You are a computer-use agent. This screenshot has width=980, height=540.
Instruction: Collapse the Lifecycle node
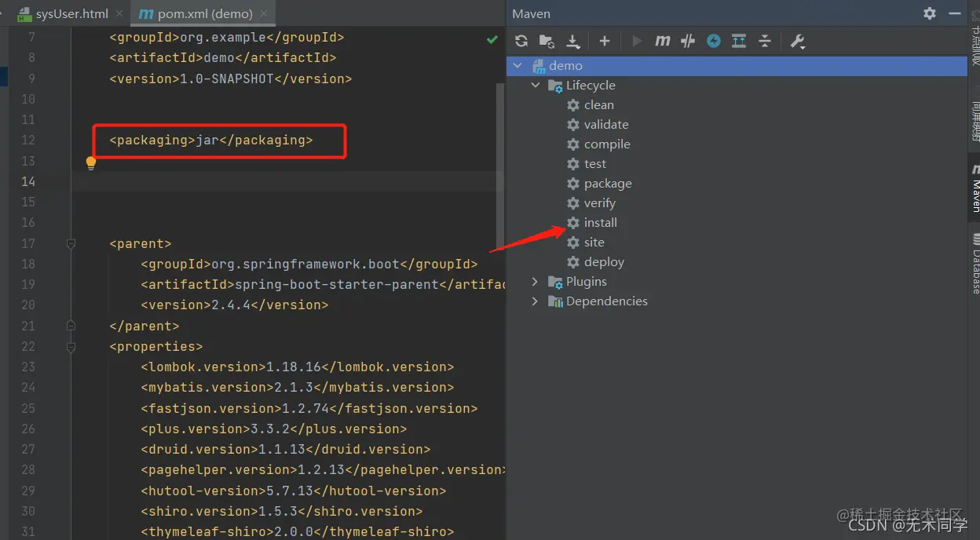pyautogui.click(x=536, y=86)
